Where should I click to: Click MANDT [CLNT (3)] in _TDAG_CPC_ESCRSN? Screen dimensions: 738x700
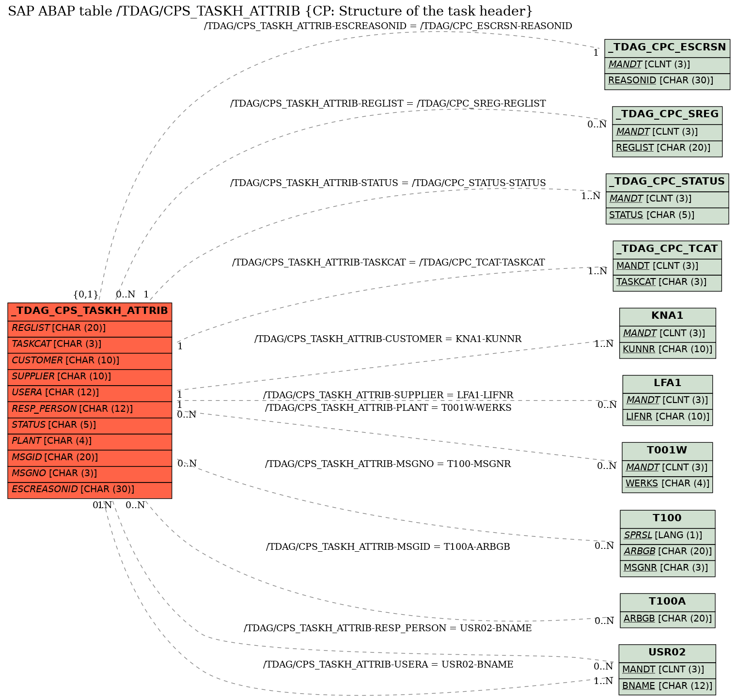[667, 65]
